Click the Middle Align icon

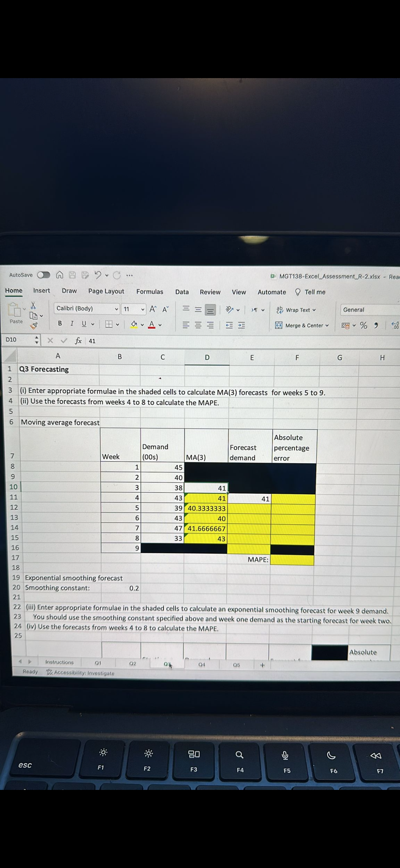click(x=198, y=309)
